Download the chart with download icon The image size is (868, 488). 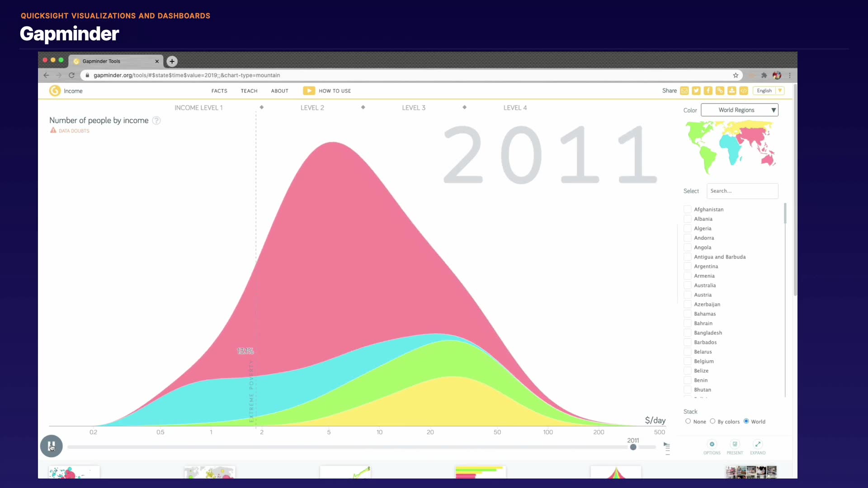pyautogui.click(x=731, y=91)
